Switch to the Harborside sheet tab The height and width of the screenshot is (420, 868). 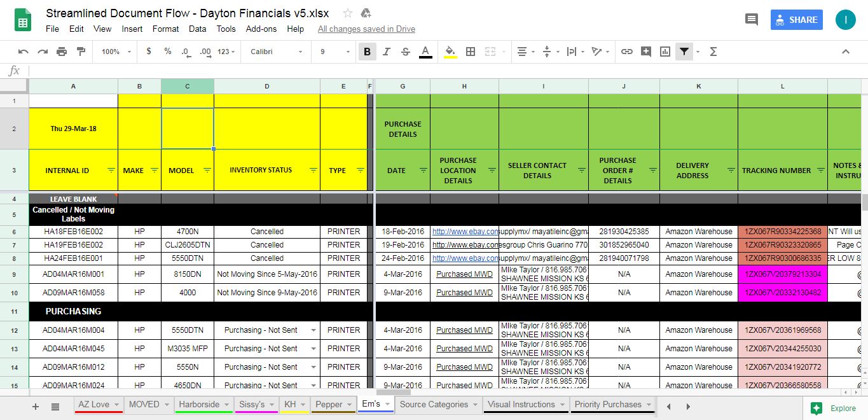coord(199,405)
